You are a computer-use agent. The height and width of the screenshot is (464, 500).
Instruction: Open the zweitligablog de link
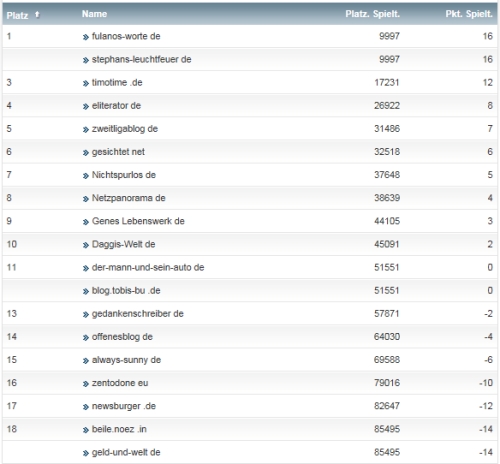pos(125,129)
